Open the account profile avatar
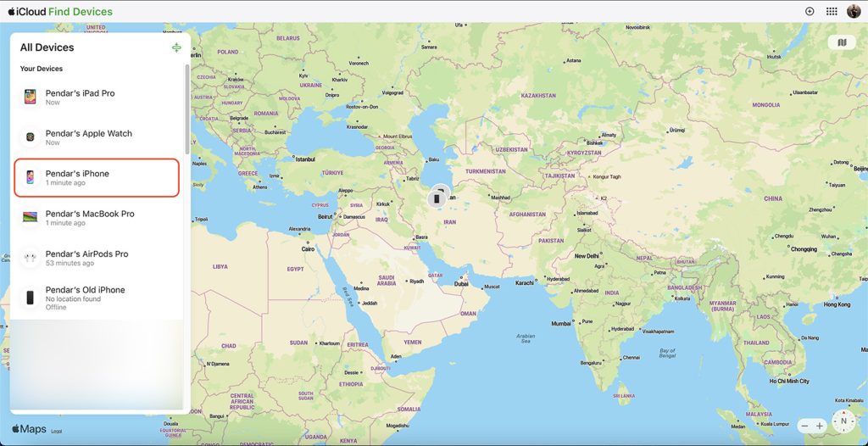This screenshot has width=868, height=446. point(854,12)
